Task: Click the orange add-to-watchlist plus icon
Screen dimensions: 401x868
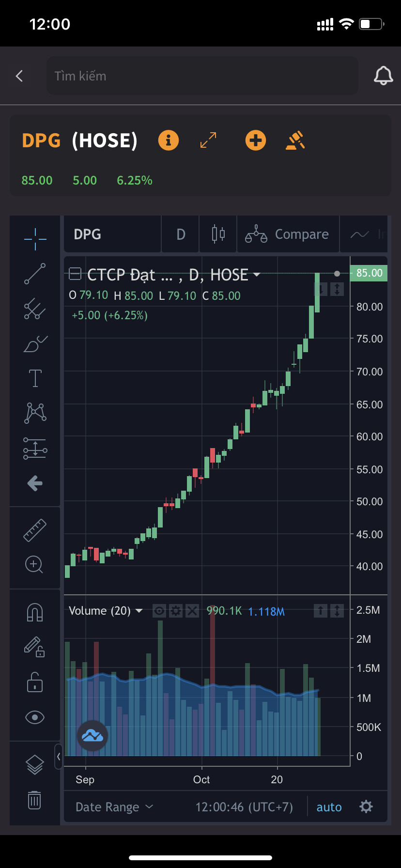Action: (x=255, y=140)
